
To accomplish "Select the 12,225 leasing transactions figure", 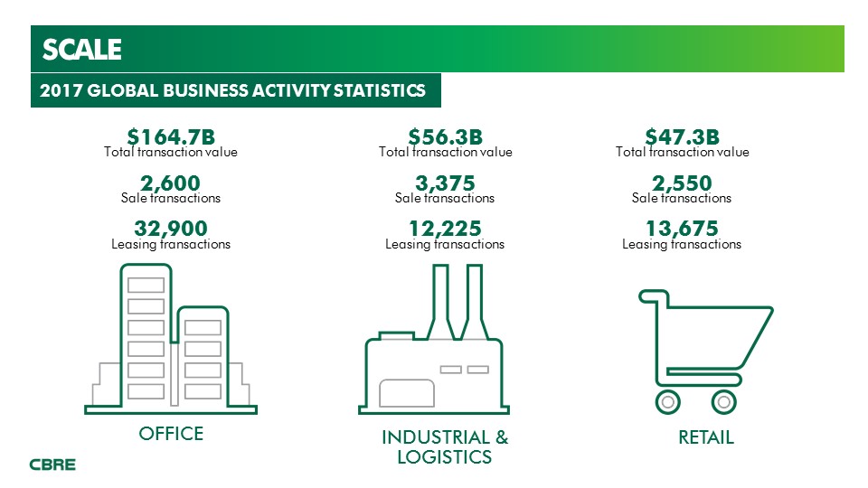I will click(445, 228).
